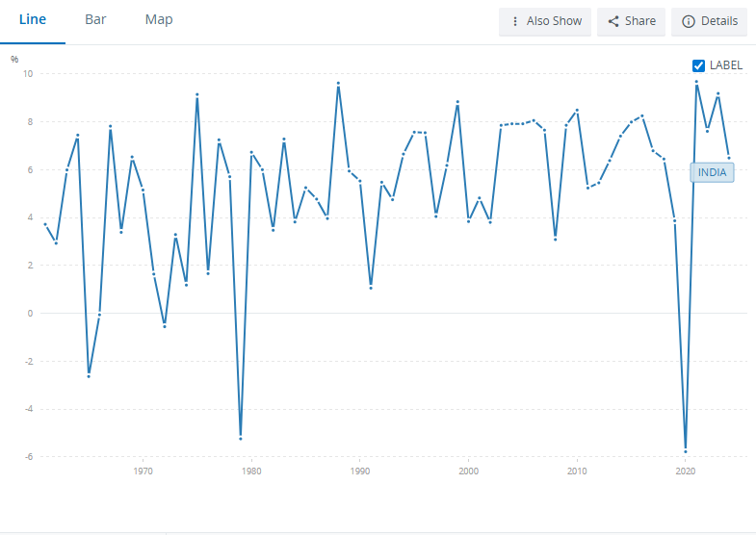
Task: Uncheck the LABEL checkbox
Action: pos(699,65)
